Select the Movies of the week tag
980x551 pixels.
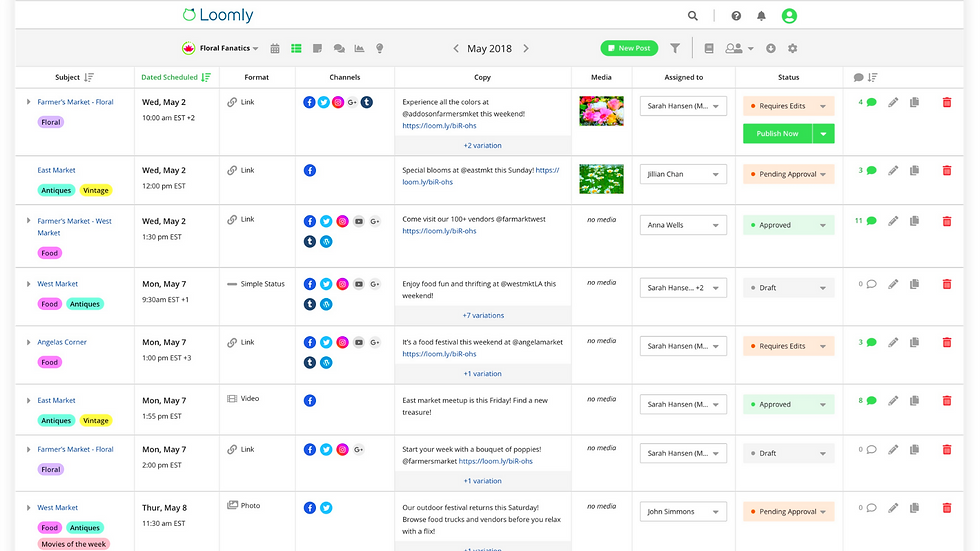[x=74, y=544]
